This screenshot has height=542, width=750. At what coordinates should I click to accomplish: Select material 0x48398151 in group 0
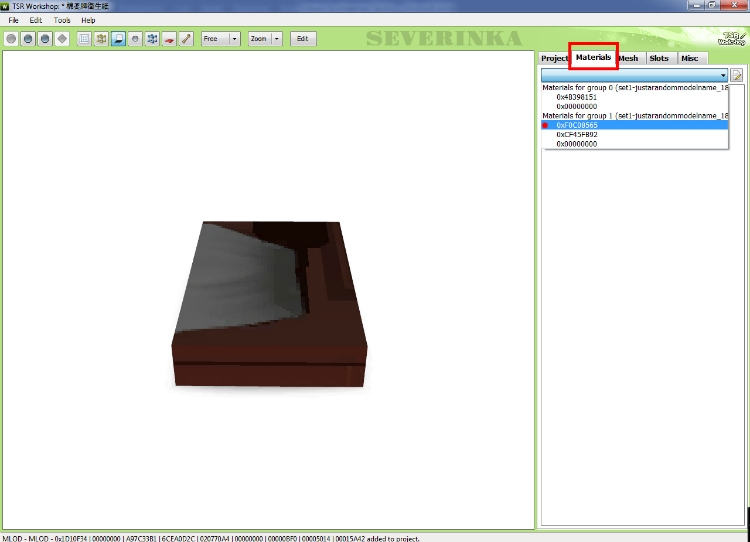[577, 97]
